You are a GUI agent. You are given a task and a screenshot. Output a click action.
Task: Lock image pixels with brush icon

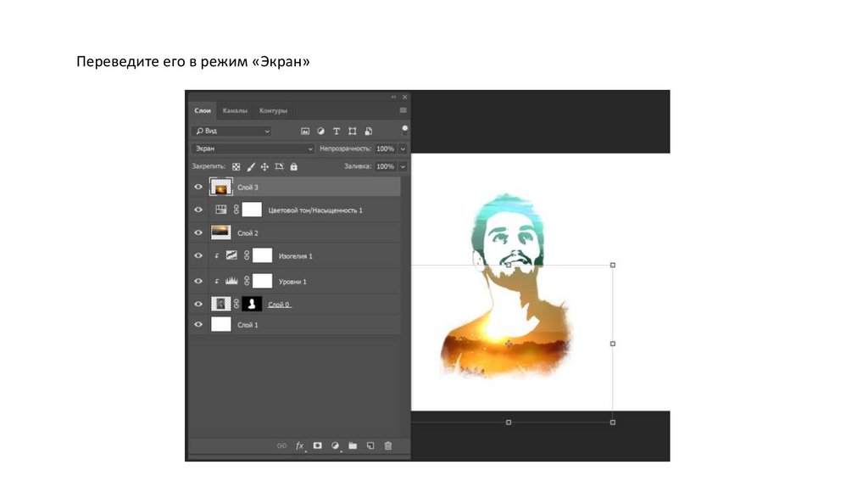(251, 167)
